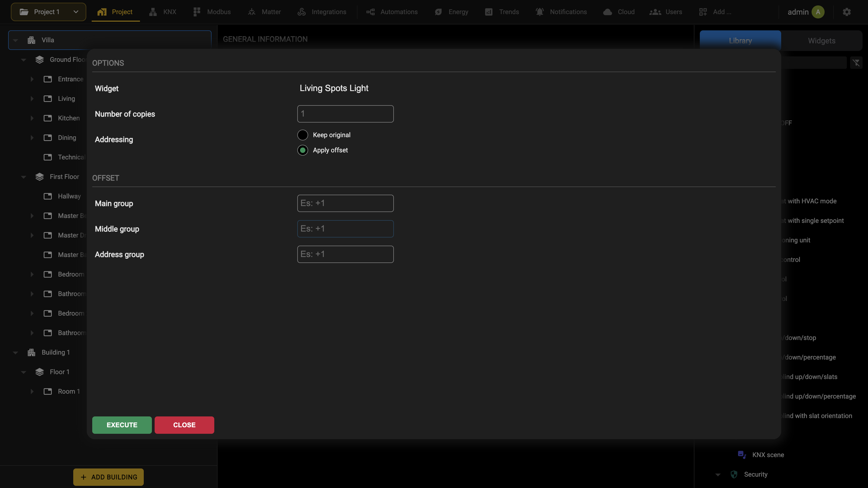Select the Apply offset radio button
868x488 pixels.
(303, 150)
